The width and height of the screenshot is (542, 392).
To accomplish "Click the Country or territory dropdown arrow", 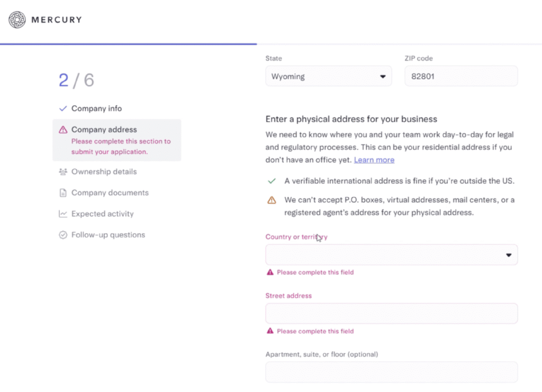I will [x=509, y=255].
